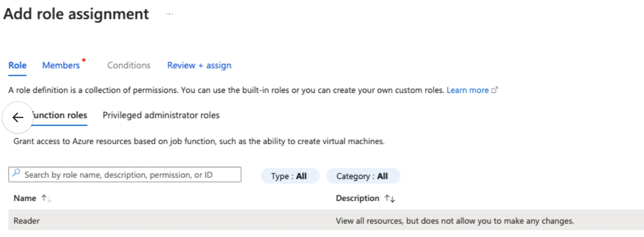
Task: Open the Learn more link
Action: tap(468, 90)
